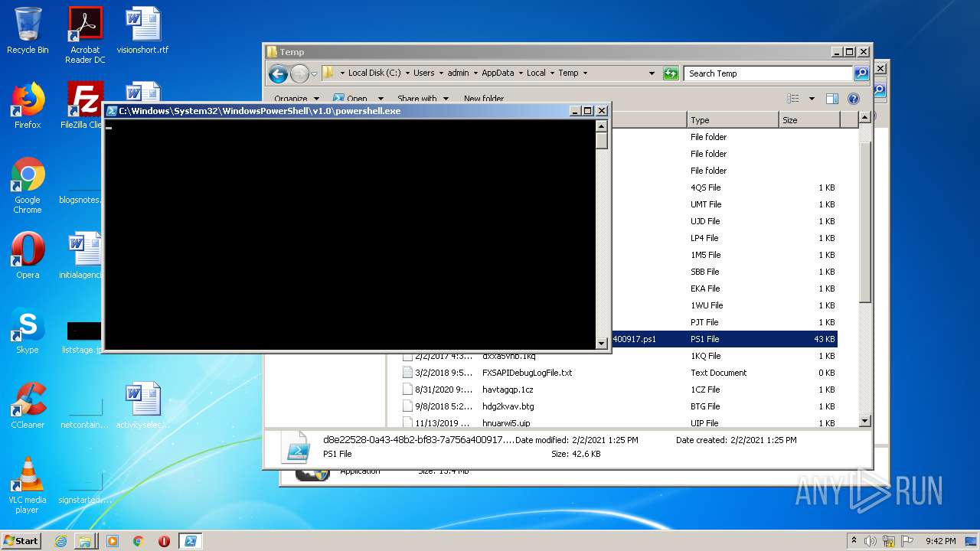Open Explorer help question-mark icon
Image resolution: width=980 pixels, height=551 pixels.
tap(854, 99)
